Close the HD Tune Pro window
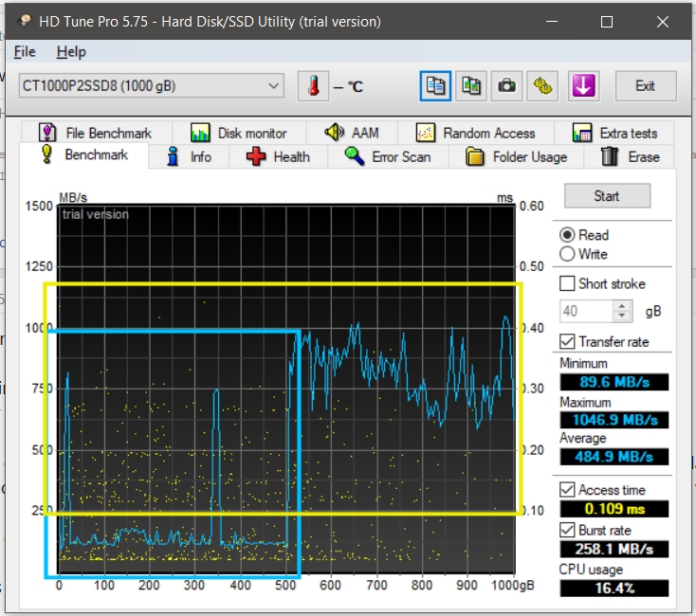 click(x=663, y=21)
